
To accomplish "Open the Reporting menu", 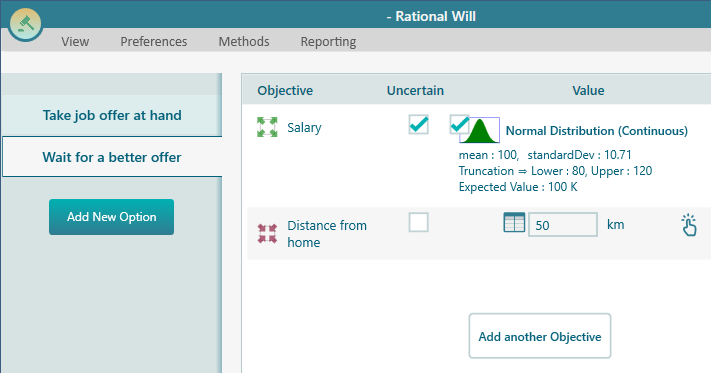I will pyautogui.click(x=328, y=42).
